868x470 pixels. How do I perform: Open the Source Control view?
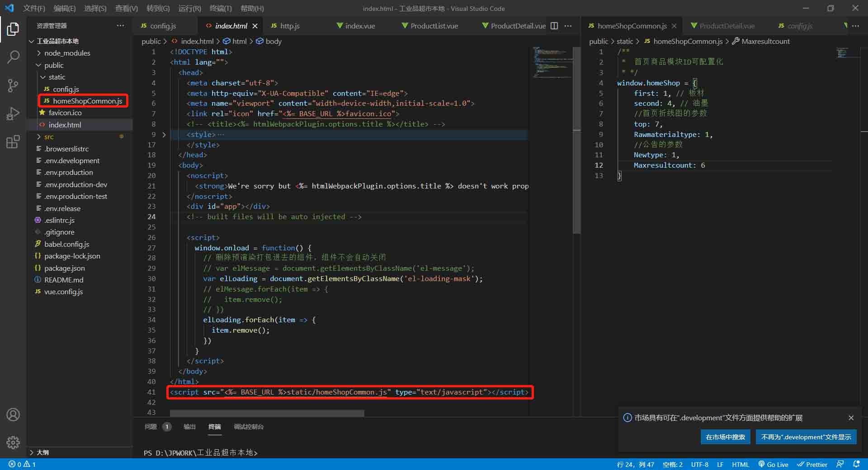13,85
